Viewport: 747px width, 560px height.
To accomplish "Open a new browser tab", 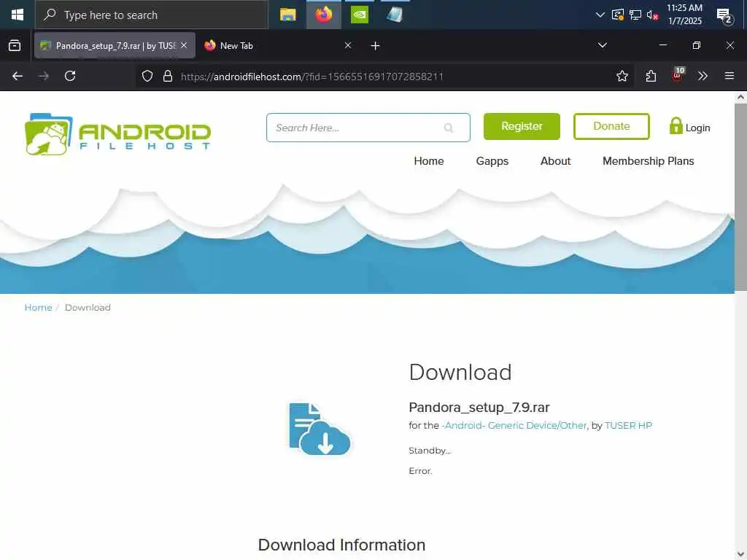I will pyautogui.click(x=376, y=46).
